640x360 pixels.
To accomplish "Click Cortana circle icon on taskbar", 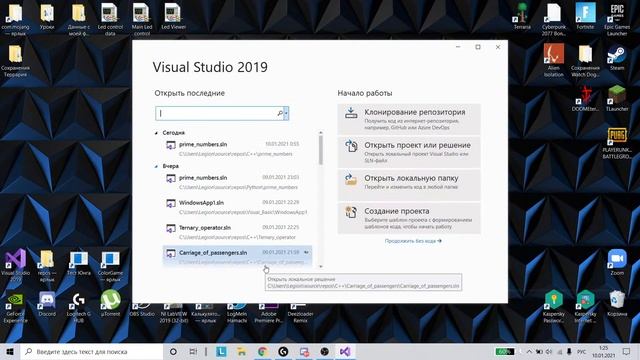I will click(x=173, y=351).
